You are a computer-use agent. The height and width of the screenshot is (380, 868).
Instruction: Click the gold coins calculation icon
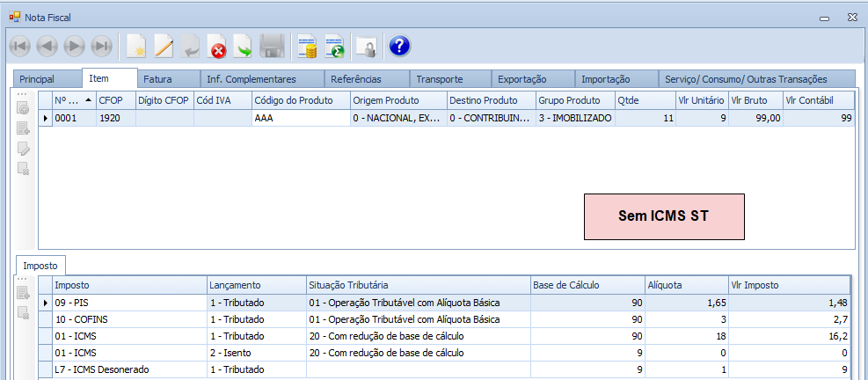pyautogui.click(x=307, y=46)
